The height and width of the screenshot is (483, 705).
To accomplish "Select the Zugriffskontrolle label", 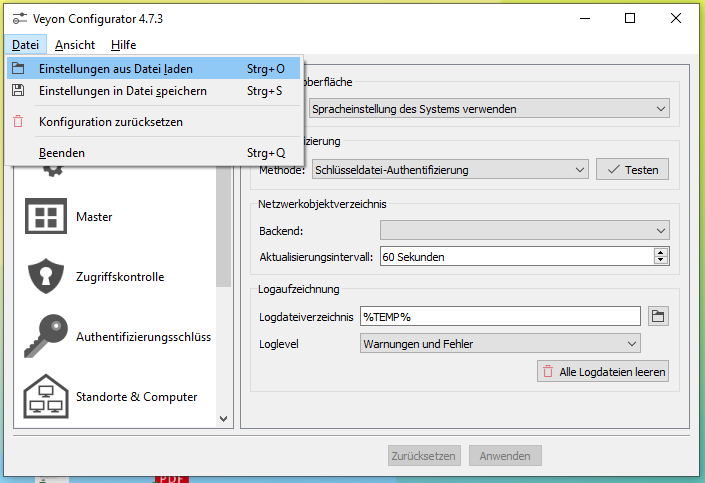I will click(120, 276).
